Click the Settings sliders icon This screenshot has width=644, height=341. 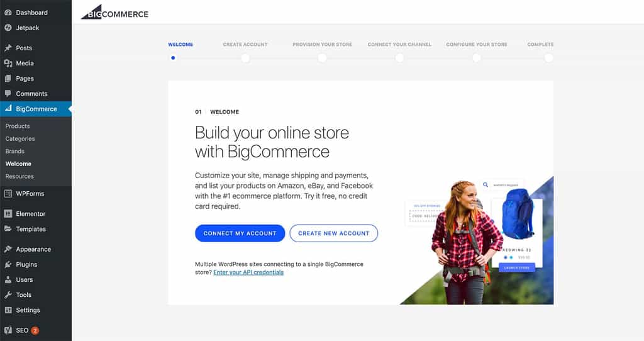pyautogui.click(x=8, y=310)
